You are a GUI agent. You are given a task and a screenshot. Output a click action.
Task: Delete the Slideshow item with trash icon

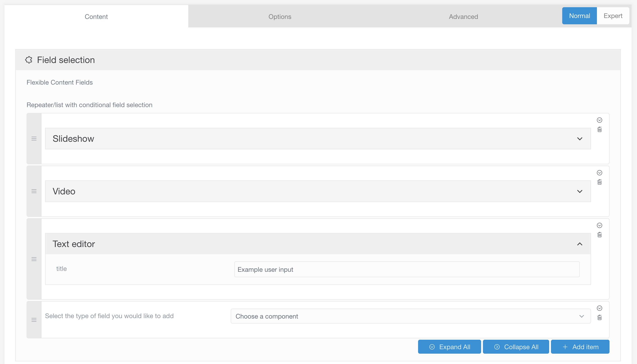[x=599, y=130]
